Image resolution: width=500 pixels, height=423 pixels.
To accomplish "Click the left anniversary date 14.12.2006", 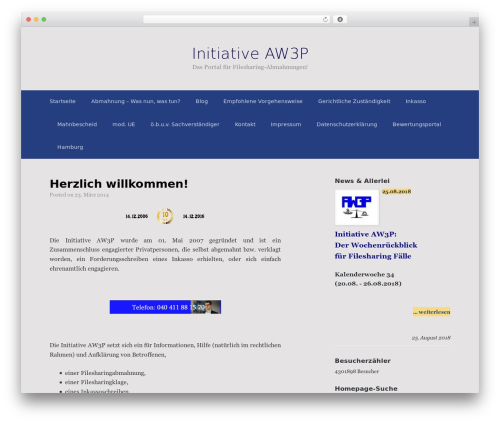I will pyautogui.click(x=137, y=216).
